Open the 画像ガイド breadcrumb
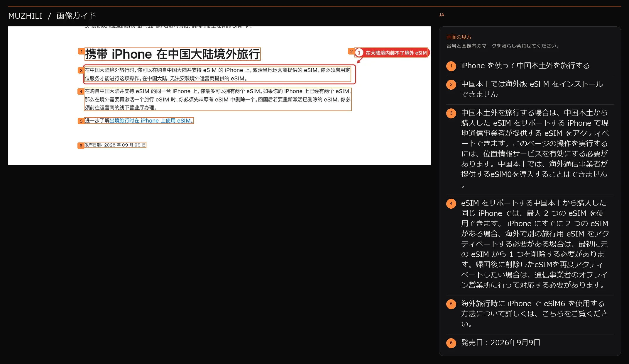629x364 pixels. pyautogui.click(x=76, y=16)
